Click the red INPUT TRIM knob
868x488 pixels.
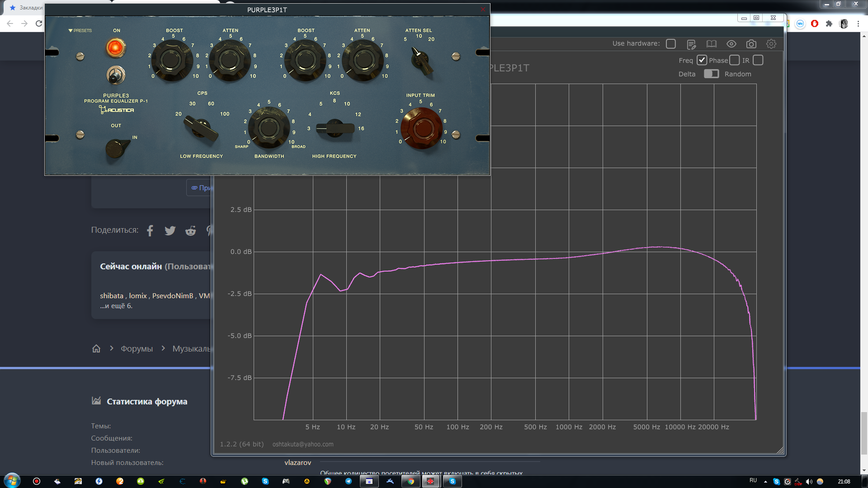pyautogui.click(x=421, y=128)
